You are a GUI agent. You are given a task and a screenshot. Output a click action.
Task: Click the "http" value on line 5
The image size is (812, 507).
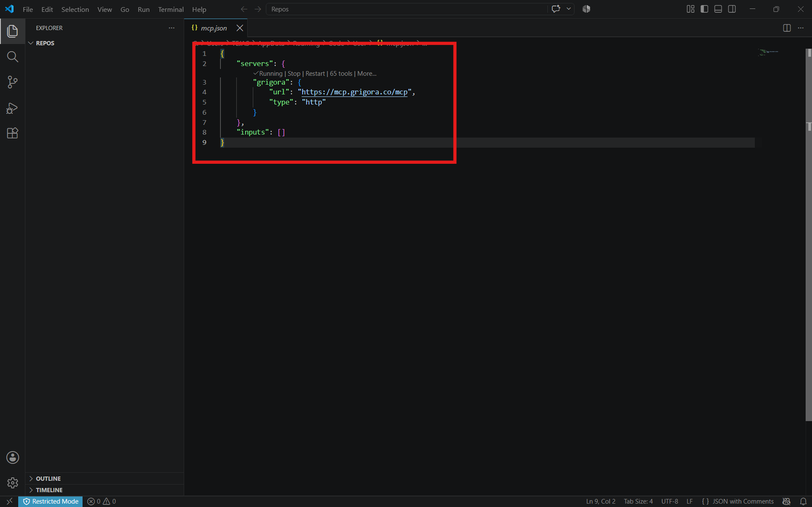pyautogui.click(x=314, y=102)
